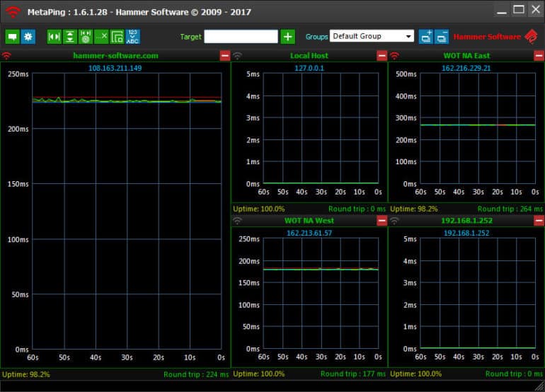The height and width of the screenshot is (392, 545).
Task: Click the WOT NA West latency graph area
Action: 321,294
